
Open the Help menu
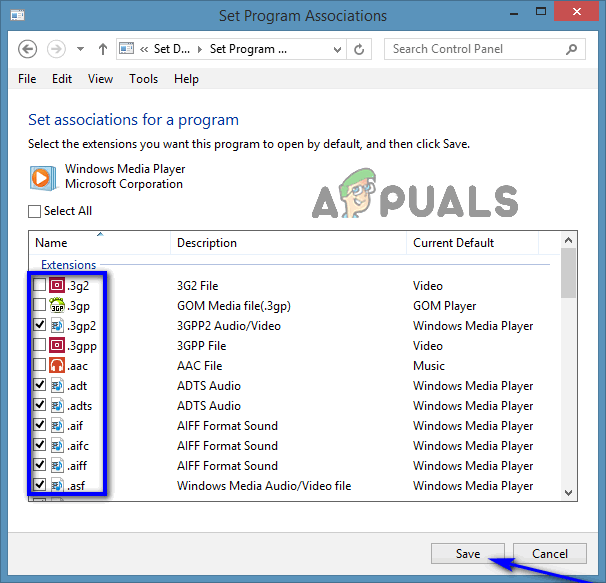point(186,79)
